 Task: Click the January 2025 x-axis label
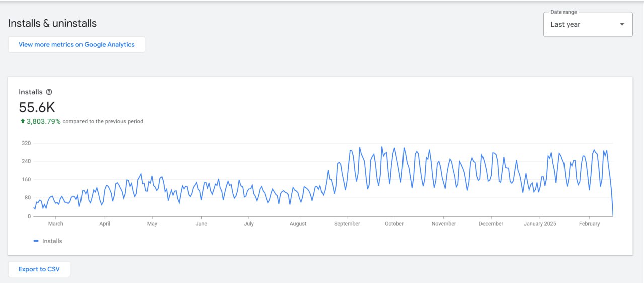coord(540,224)
